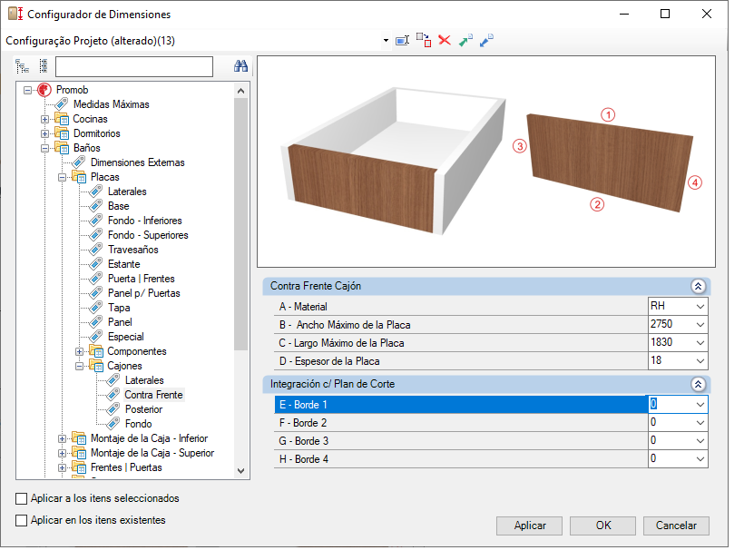Open the configuration name dropdown arrow
Screen dimensions: 754x560
tap(386, 41)
